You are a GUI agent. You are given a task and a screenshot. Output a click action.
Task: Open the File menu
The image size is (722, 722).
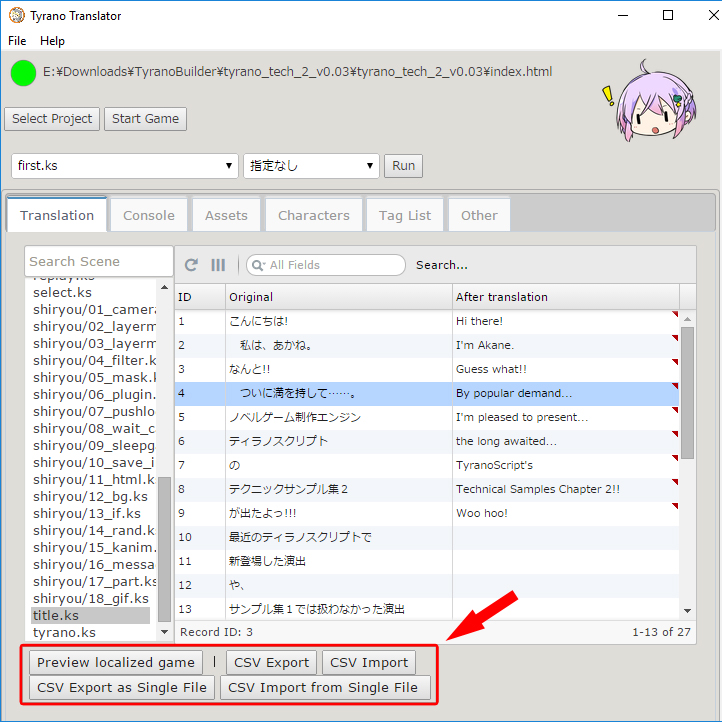[17, 41]
